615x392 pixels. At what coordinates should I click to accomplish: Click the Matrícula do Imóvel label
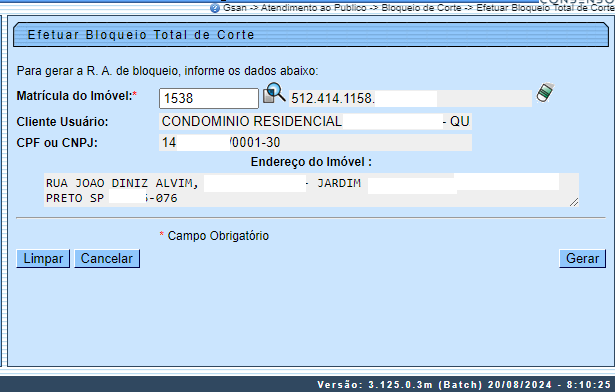pyautogui.click(x=77, y=96)
